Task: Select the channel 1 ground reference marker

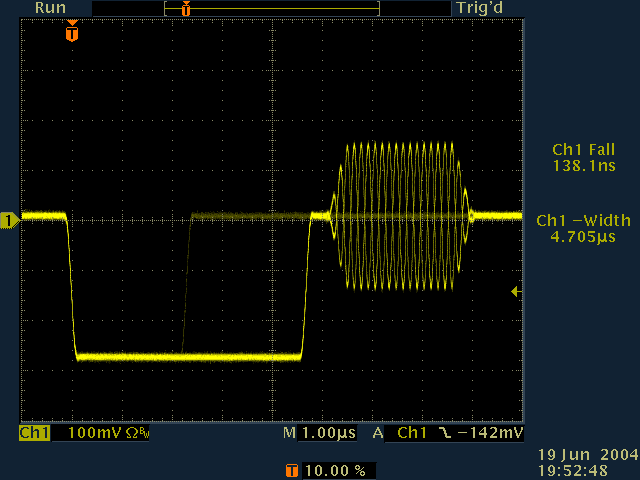Action: pos(10,219)
